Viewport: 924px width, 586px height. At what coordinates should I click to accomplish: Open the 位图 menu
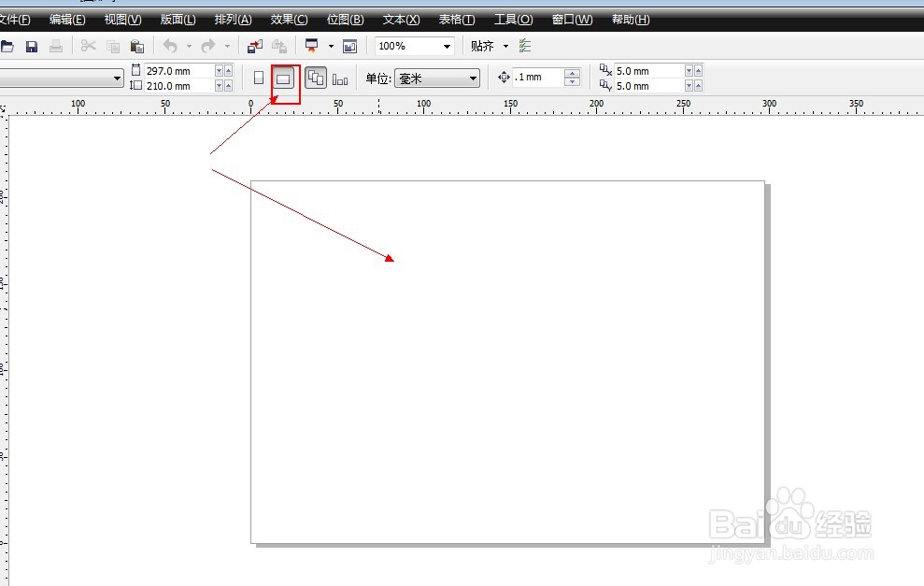tap(345, 19)
